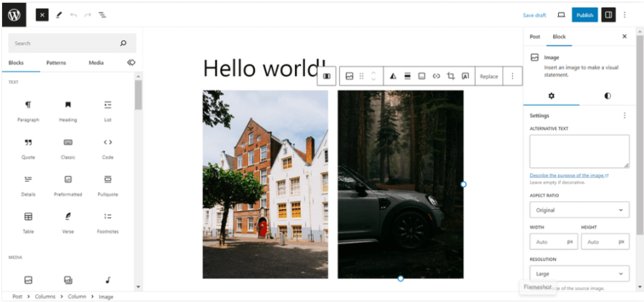Close the settings sidebar
Image resolution: width=644 pixels, height=302 pixels.
624,36
